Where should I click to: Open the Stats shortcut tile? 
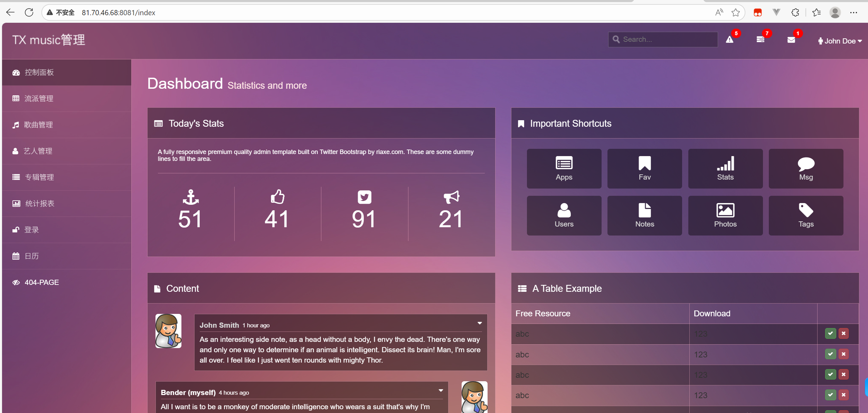[x=725, y=169]
